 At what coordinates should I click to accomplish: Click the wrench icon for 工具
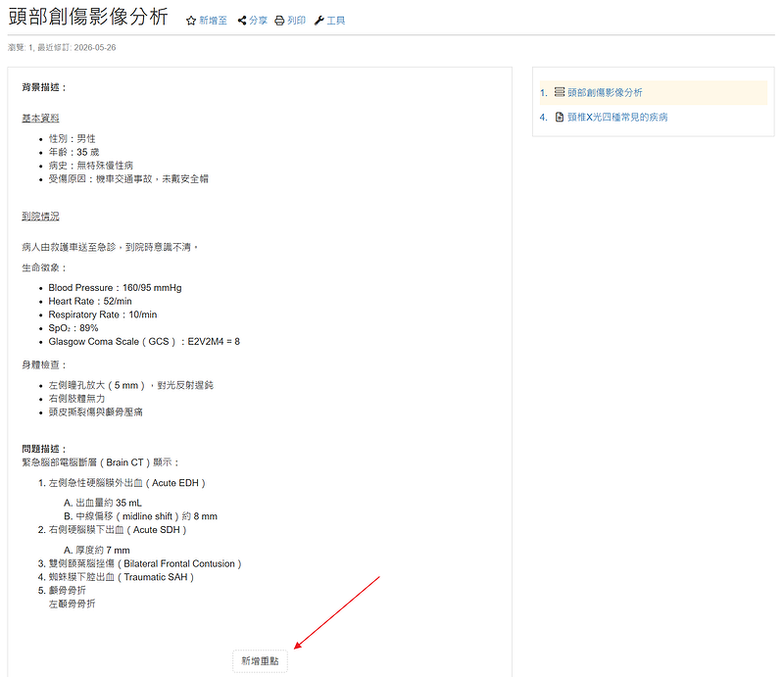click(x=319, y=21)
